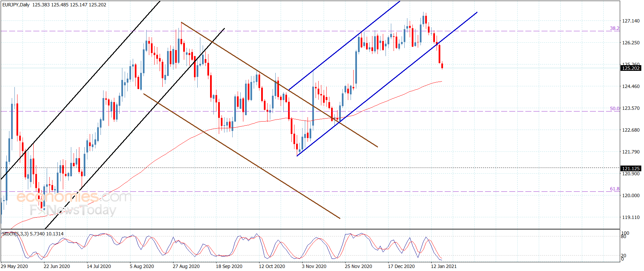Image resolution: width=644 pixels, height=271 pixels.
Task: Click the 12 Jan 2021 date label
Action: 444,266
